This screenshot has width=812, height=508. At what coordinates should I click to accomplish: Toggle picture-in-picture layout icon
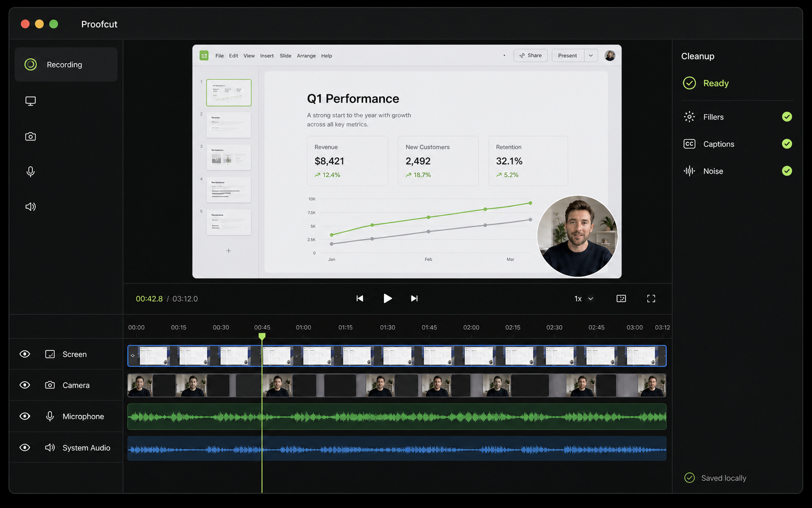pos(621,299)
